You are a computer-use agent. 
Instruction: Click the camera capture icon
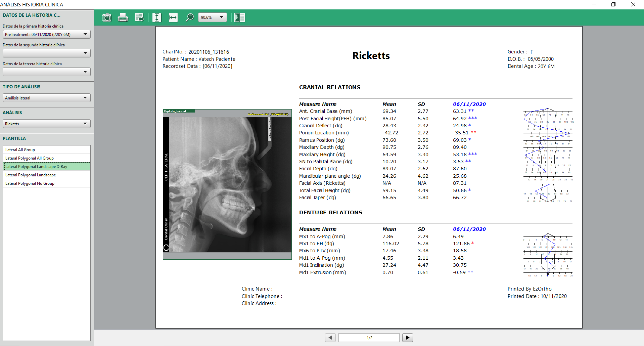tap(107, 17)
